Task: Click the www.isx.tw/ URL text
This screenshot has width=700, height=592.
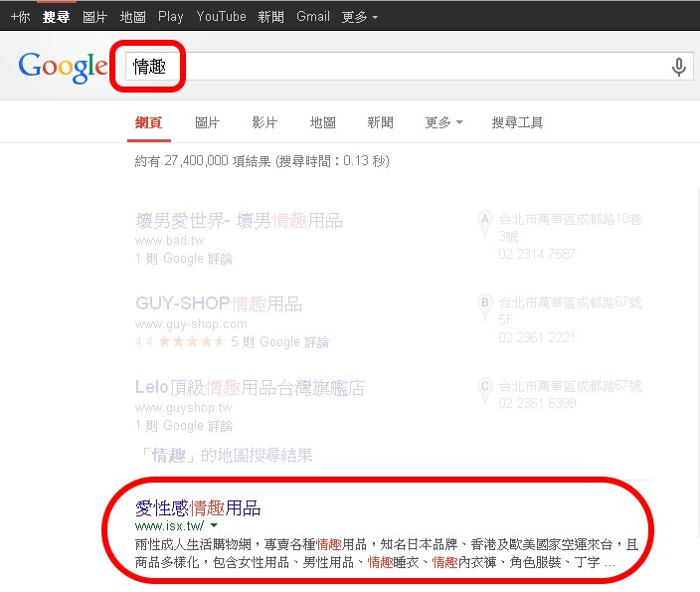Action: pyautogui.click(x=170, y=526)
